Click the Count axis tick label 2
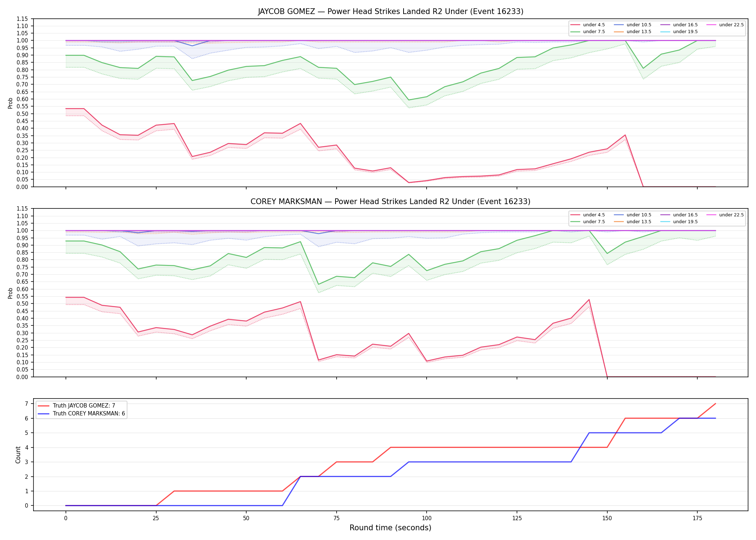 pyautogui.click(x=27, y=477)
